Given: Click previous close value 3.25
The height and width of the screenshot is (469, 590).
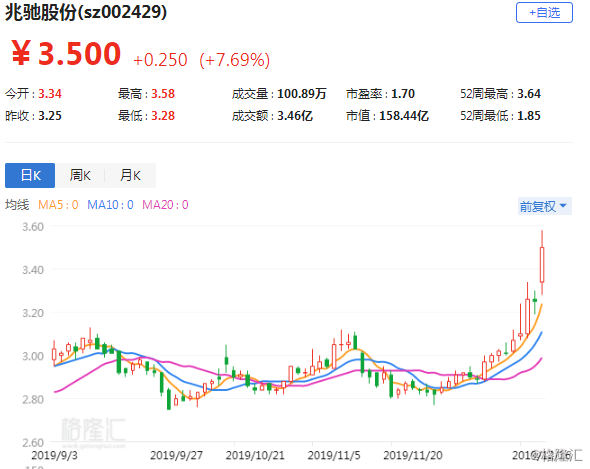Looking at the screenshot, I should 50,116.
